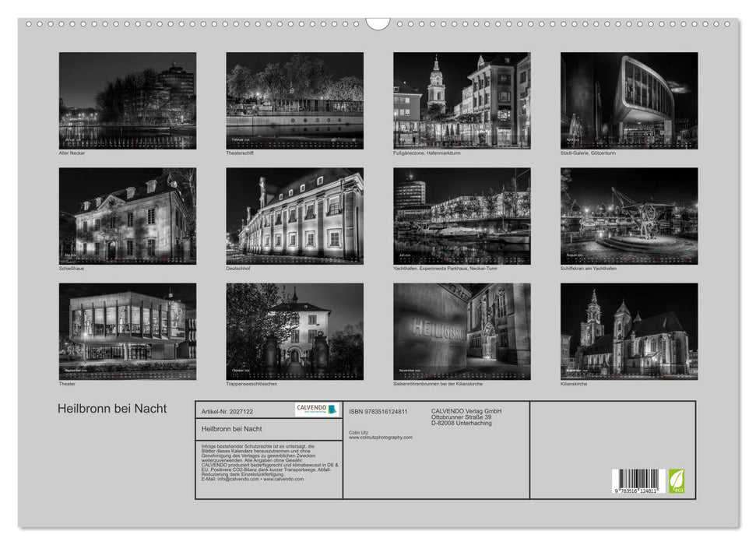Select the Schiffskran am Yachthafen image

[628, 216]
